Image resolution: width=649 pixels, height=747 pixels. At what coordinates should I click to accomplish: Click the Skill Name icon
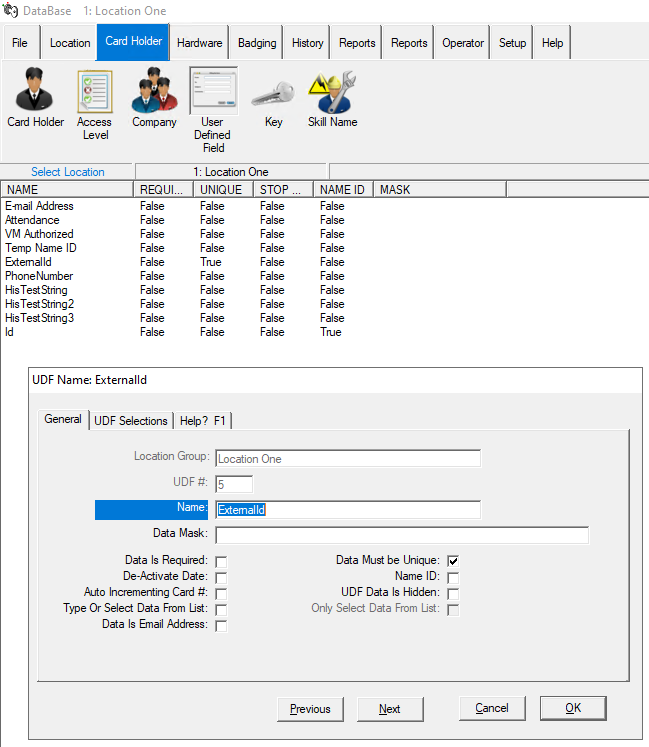[x=333, y=91]
